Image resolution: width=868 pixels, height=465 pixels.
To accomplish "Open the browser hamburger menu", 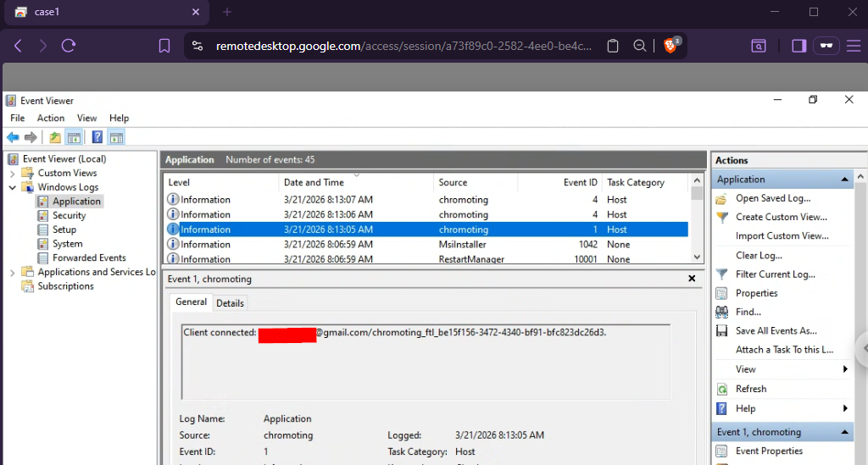I will (854, 46).
